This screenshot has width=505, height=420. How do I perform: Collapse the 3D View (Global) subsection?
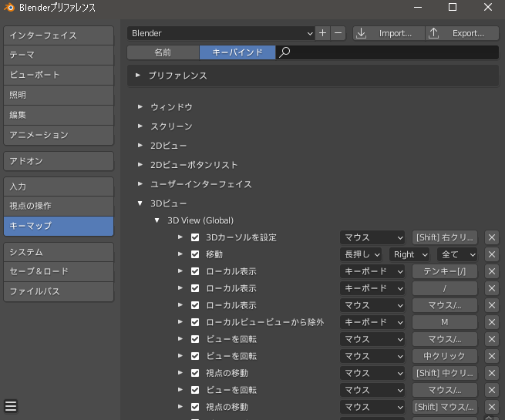(x=157, y=220)
